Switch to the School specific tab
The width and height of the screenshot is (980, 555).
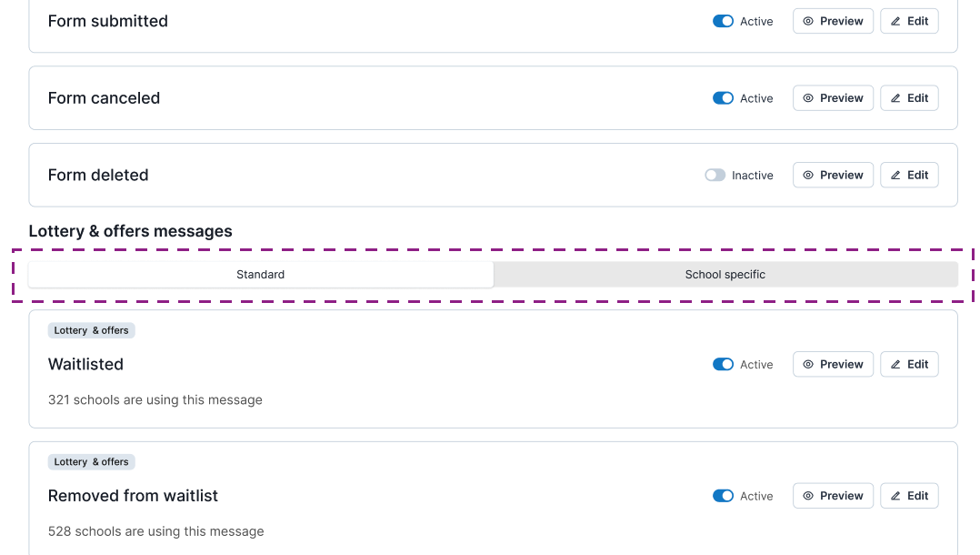725,274
